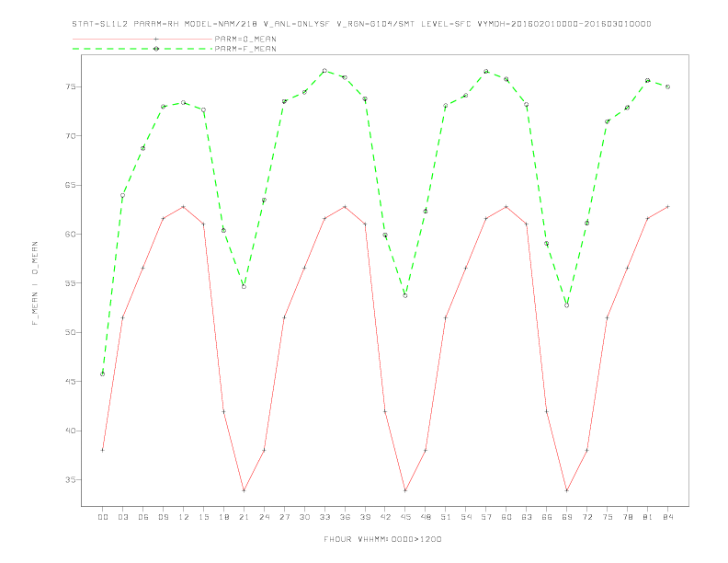728x563 pixels.
Task: Select the red O_MEAN point at hour 00
Action: click(x=103, y=450)
